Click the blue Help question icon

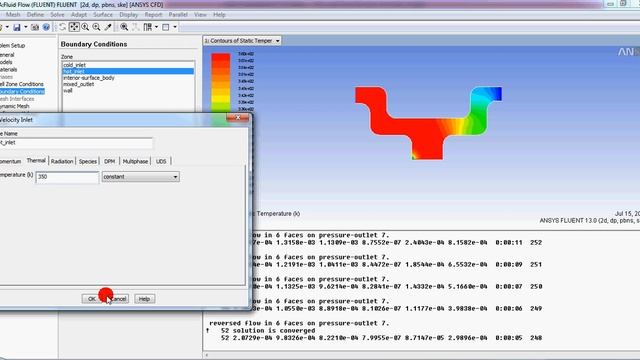click(x=46, y=27)
